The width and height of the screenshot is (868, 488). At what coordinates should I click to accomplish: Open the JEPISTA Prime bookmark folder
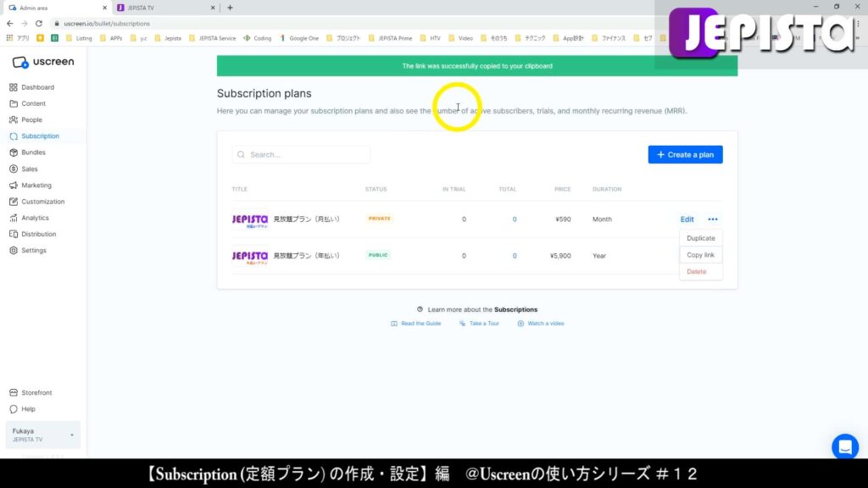pos(390,38)
